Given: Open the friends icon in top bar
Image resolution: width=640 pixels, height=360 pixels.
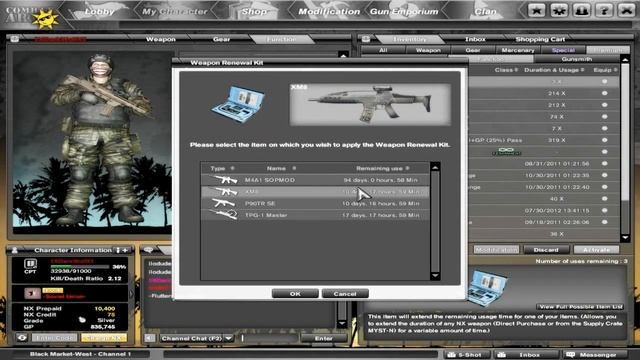Looking at the screenshot, I should coord(581,10).
